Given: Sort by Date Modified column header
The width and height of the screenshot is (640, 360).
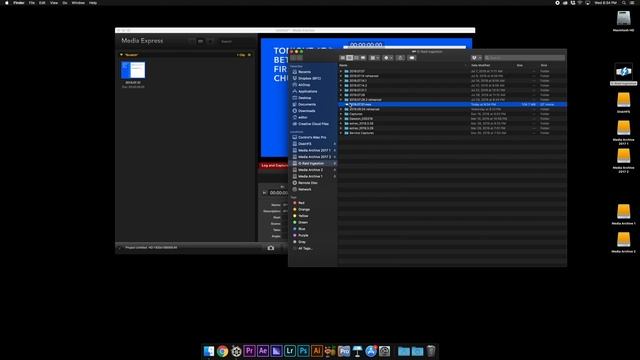Looking at the screenshot, I should click(x=480, y=66).
